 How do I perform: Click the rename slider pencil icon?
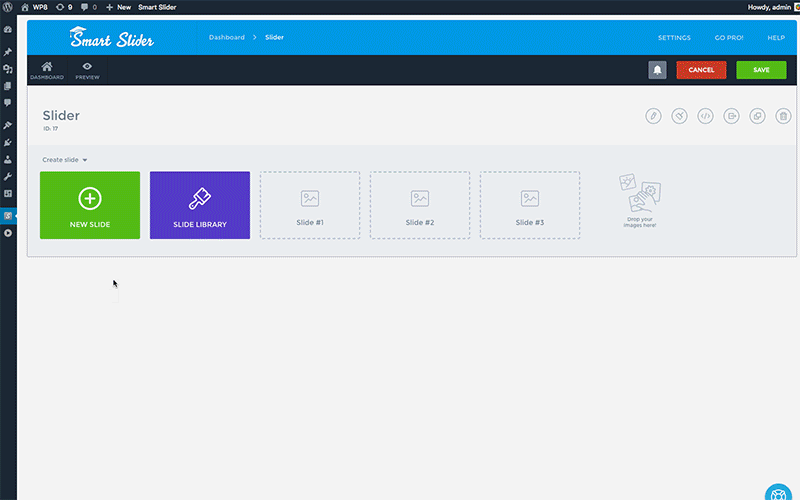point(653,116)
